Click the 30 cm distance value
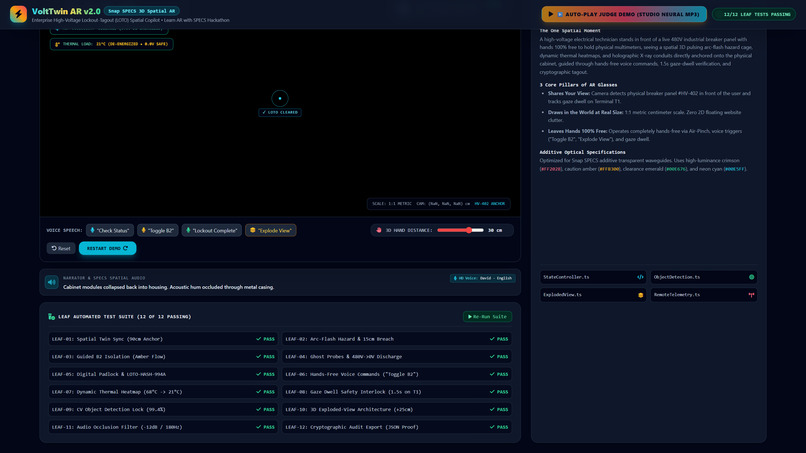Image resolution: width=806 pixels, height=453 pixels. click(494, 230)
